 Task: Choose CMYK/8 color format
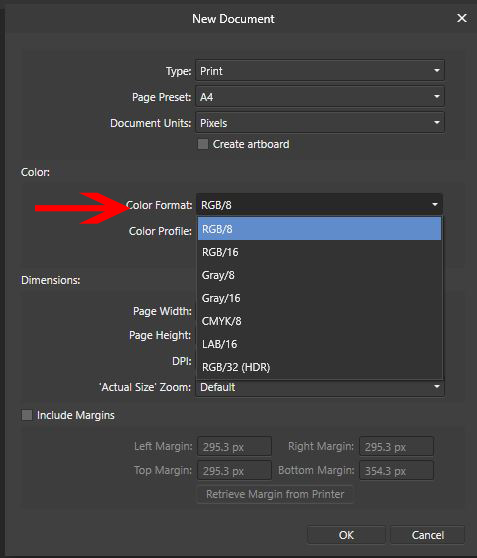pyautogui.click(x=319, y=321)
